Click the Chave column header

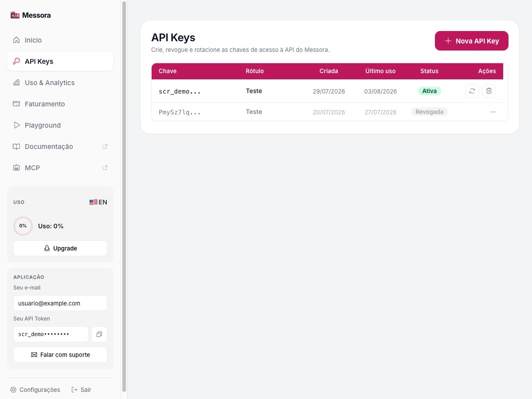coord(168,71)
